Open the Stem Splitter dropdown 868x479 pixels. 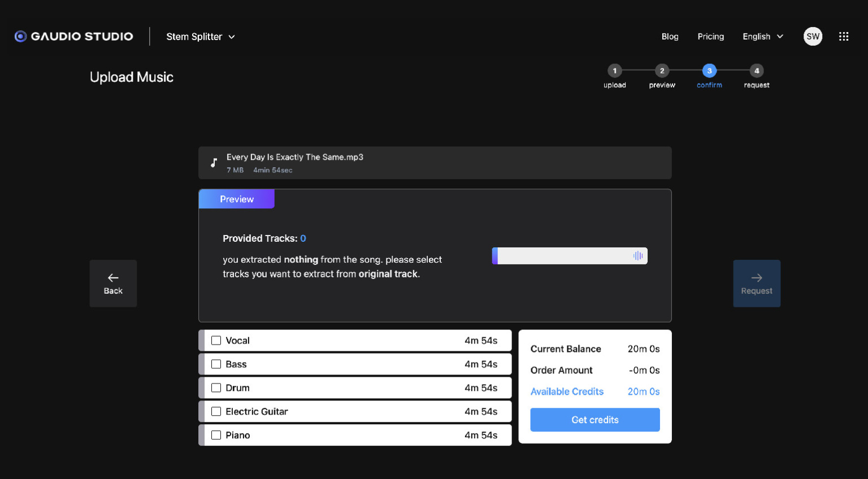pyautogui.click(x=200, y=36)
